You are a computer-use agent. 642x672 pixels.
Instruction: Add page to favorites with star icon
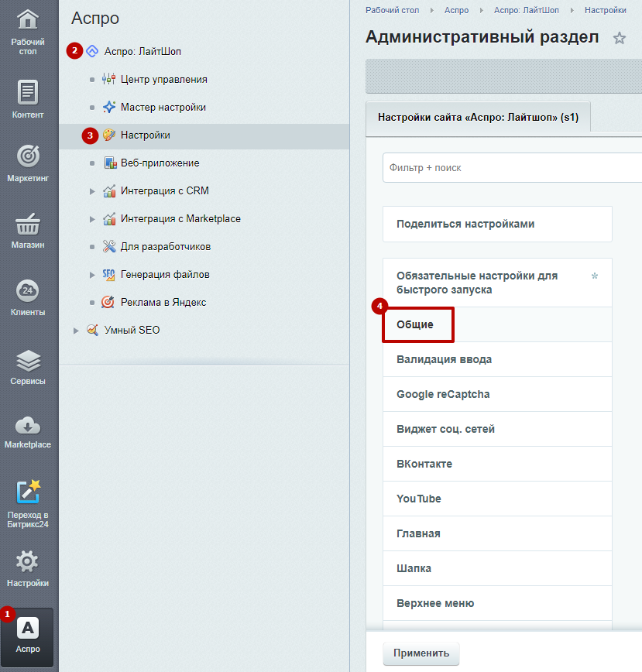(620, 38)
